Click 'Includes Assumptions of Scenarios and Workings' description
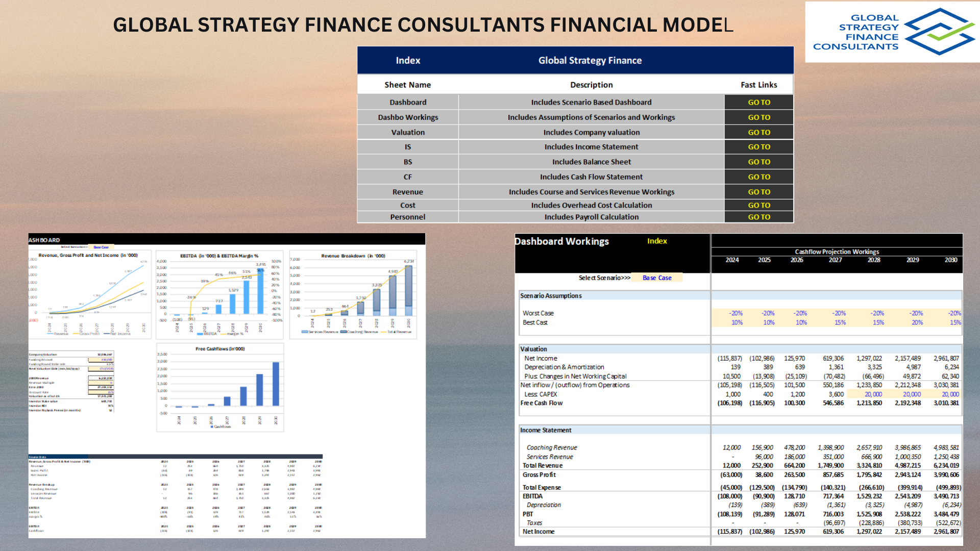 [x=591, y=117]
